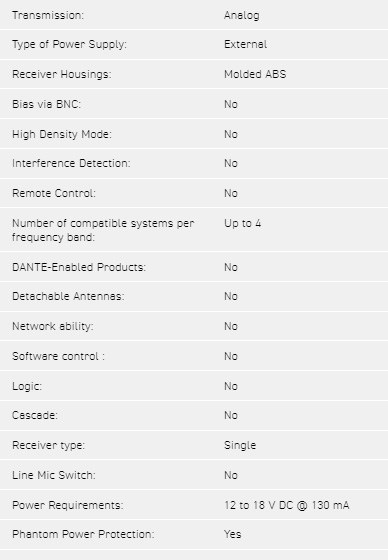This screenshot has width=388, height=560.
Task: Select the External power supply value
Action: tap(245, 44)
